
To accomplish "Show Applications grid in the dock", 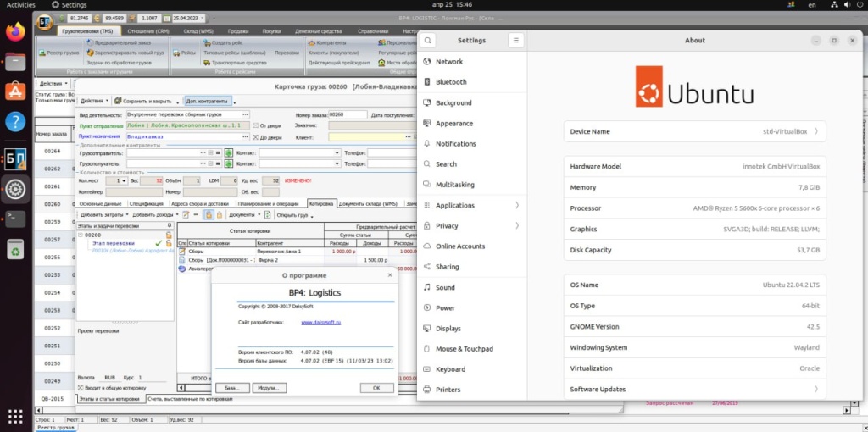I will point(15,417).
